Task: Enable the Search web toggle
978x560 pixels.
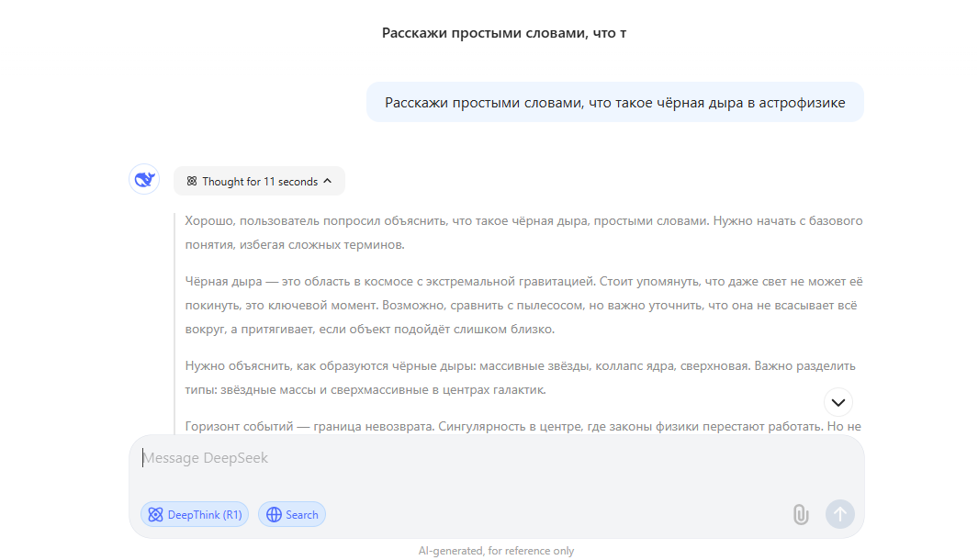Action: point(292,515)
